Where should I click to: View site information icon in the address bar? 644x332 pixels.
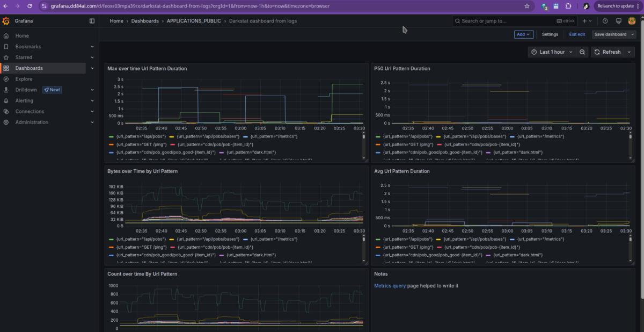pos(45,6)
